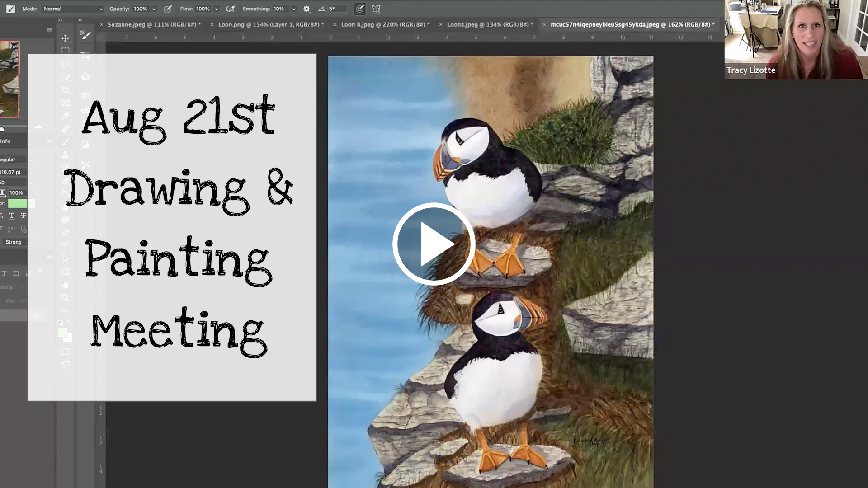Open the Strong anti-aliasing dropdown
868x488 pixels.
click(x=18, y=242)
